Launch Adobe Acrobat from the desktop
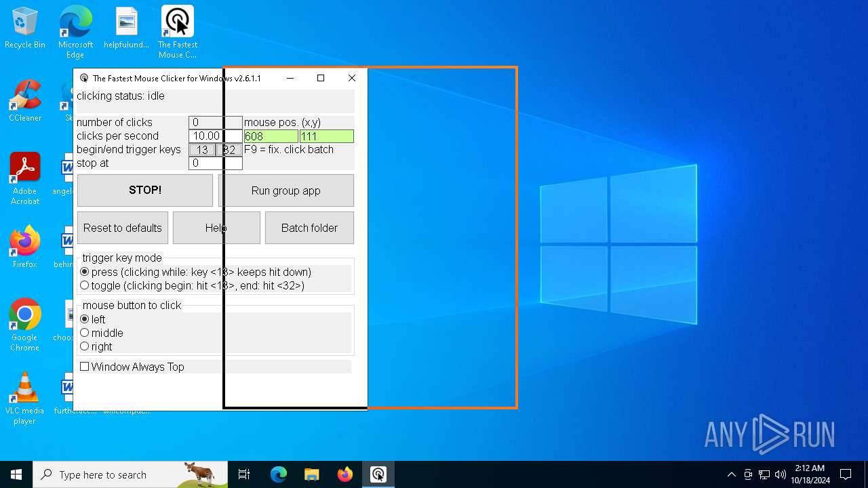The image size is (868, 488). (x=25, y=179)
